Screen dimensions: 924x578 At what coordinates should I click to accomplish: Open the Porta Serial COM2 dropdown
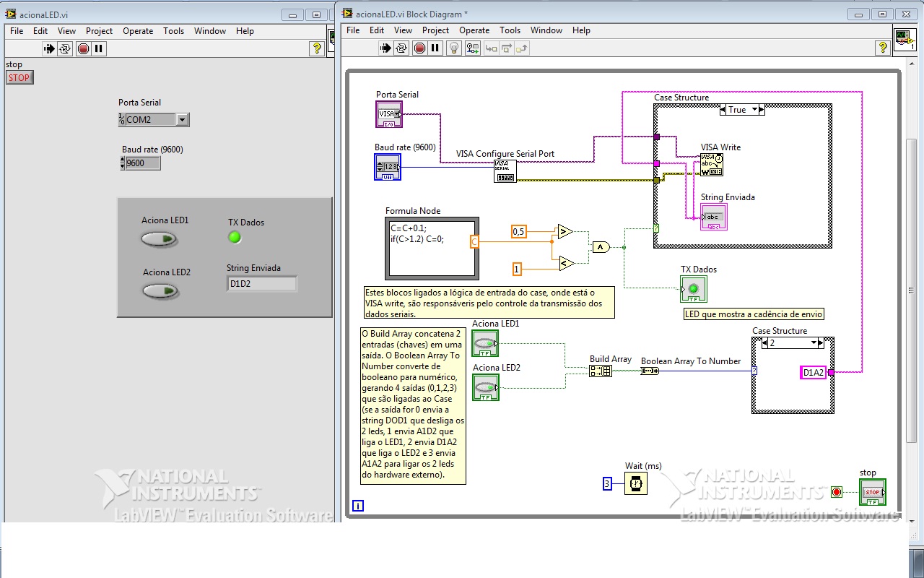(182, 120)
